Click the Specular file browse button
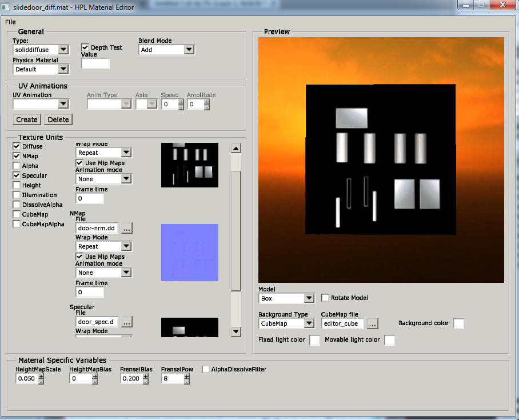 click(x=127, y=322)
